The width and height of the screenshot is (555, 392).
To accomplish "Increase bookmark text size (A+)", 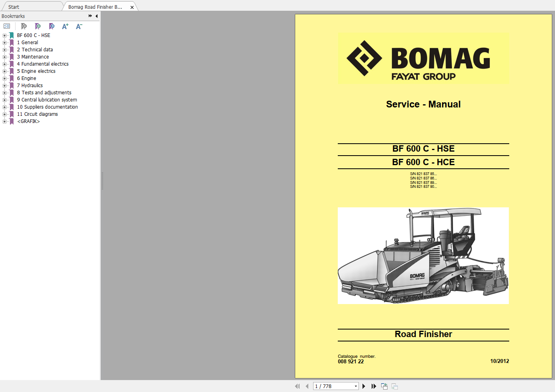I will 65,26.
